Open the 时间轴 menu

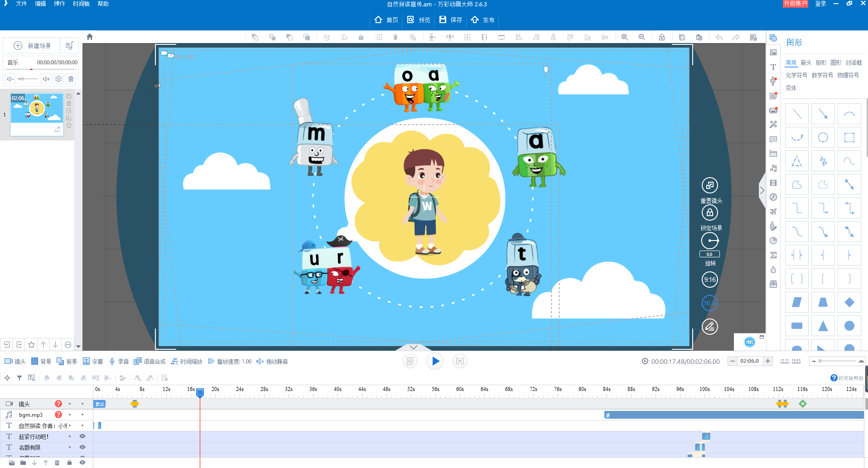point(81,4)
